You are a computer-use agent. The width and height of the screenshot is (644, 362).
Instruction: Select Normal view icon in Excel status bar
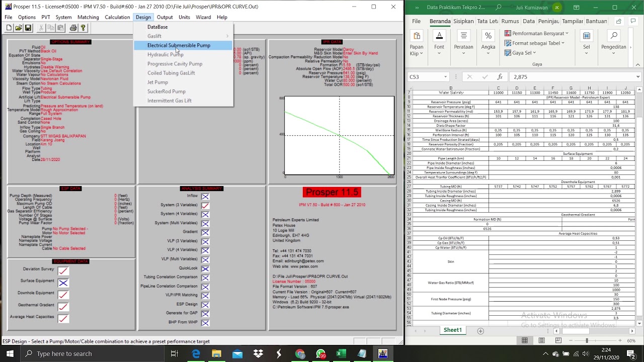525,341
